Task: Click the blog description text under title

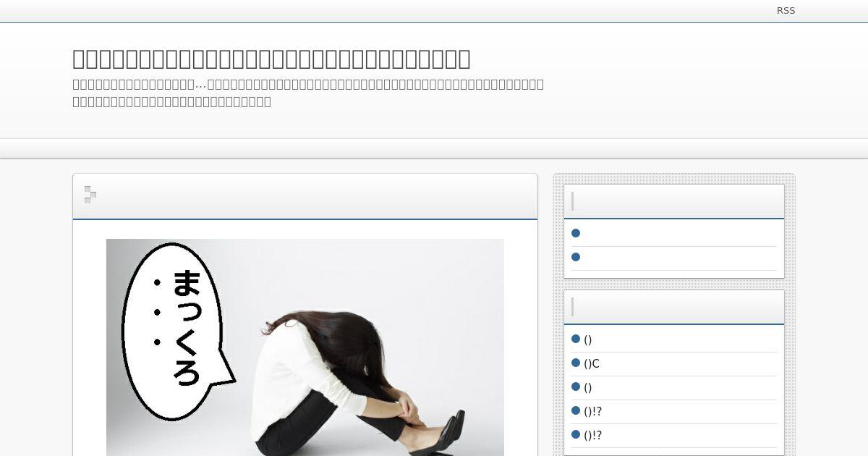Action: (308, 93)
